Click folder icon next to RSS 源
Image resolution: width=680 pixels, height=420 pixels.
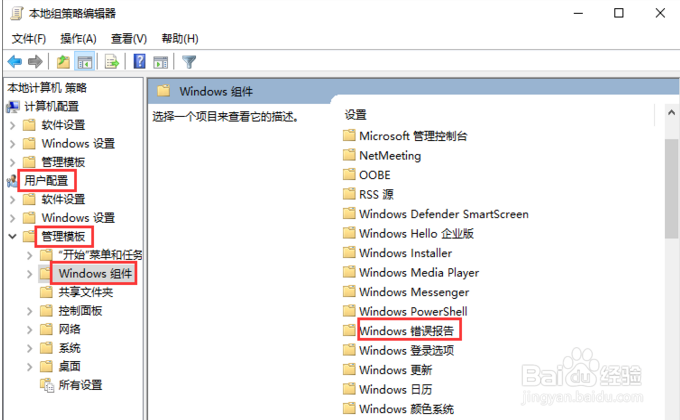(349, 194)
